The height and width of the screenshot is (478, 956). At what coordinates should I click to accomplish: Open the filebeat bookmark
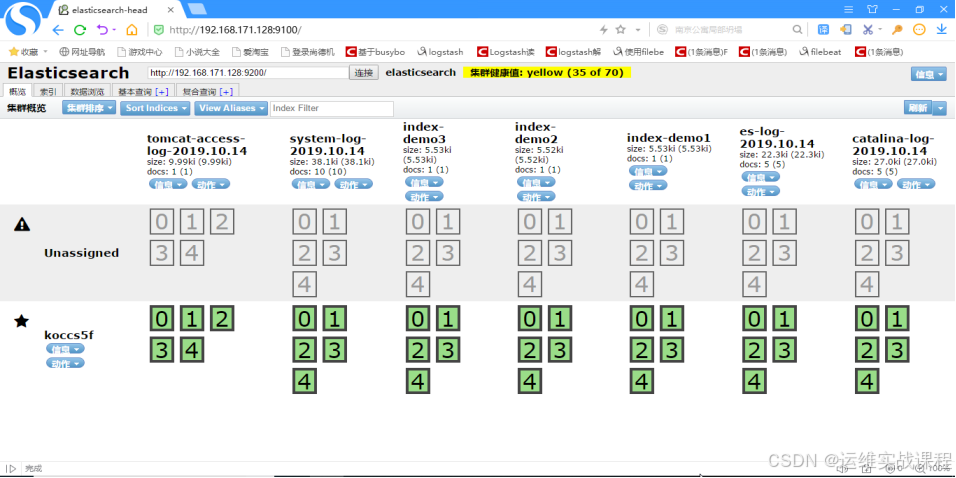(x=821, y=52)
